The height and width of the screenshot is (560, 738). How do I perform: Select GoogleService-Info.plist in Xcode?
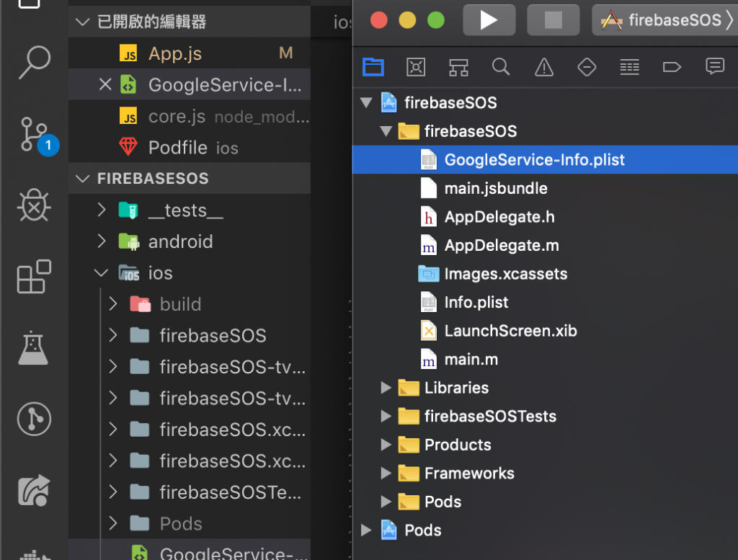[545, 159]
